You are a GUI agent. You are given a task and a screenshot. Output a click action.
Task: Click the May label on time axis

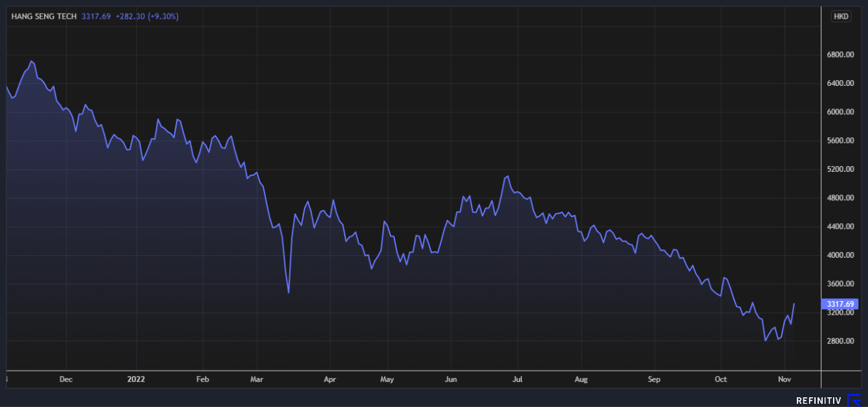point(387,379)
